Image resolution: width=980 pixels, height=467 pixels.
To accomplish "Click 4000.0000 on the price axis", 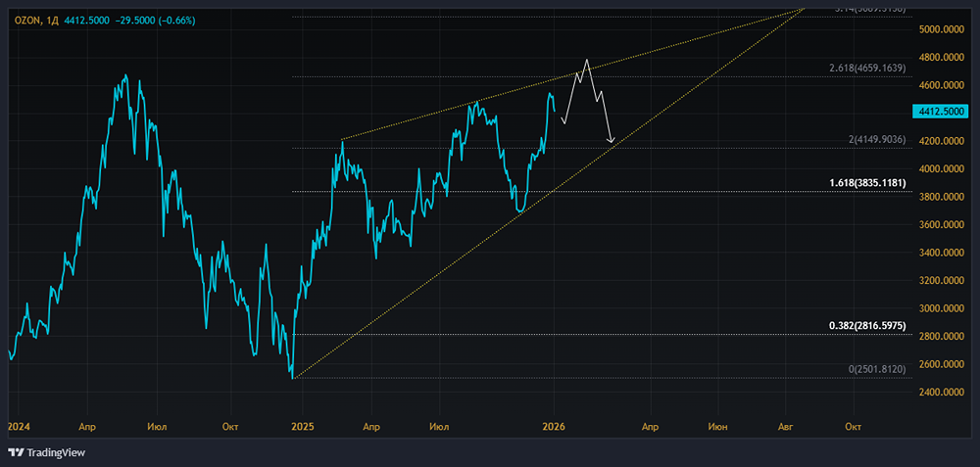I will tap(941, 168).
